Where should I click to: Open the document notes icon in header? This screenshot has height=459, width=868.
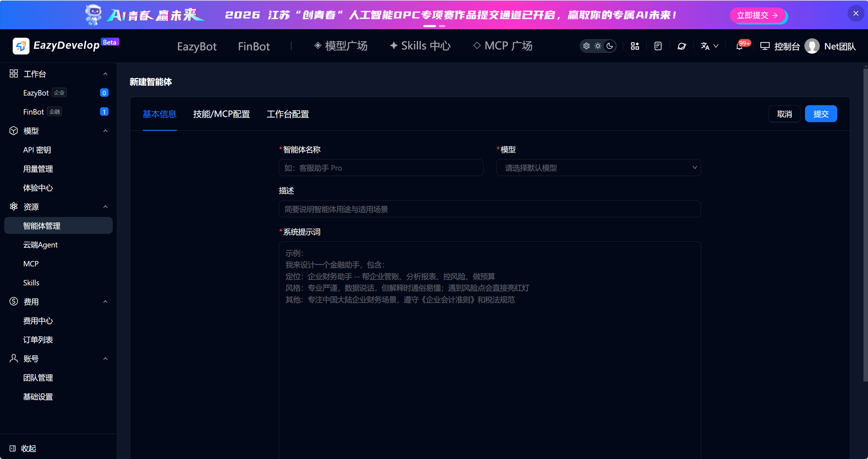(658, 46)
